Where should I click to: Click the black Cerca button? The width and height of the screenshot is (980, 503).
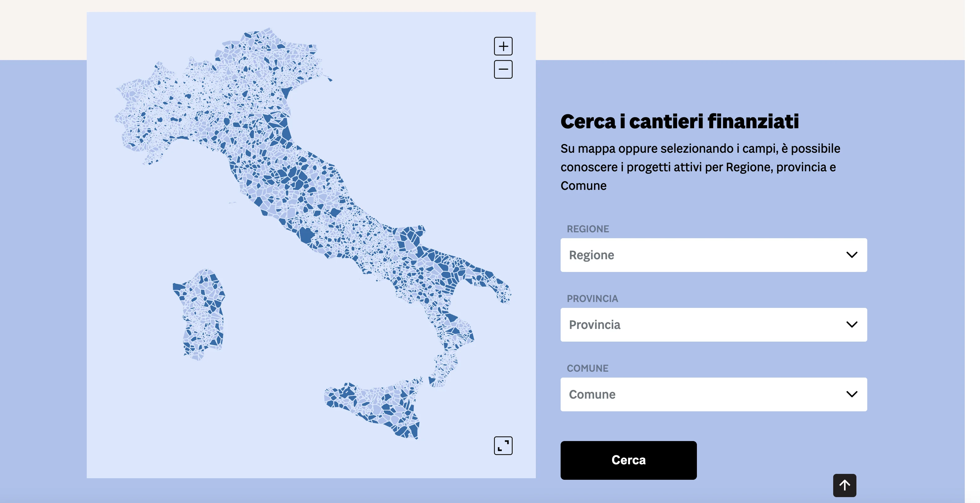[628, 460]
